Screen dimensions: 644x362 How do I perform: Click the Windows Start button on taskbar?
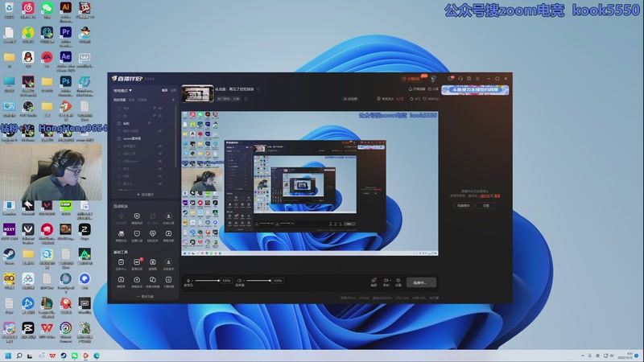point(9,355)
